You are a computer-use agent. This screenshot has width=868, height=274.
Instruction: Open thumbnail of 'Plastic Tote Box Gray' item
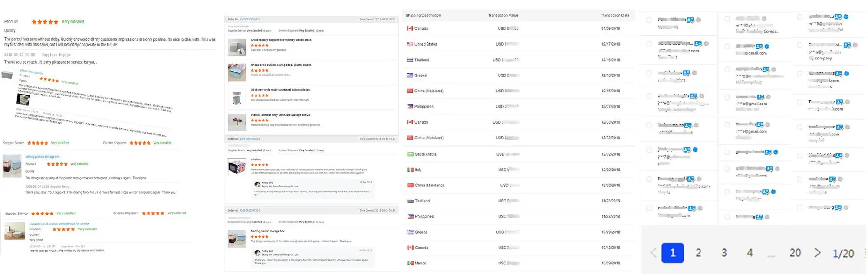pyautogui.click(x=237, y=123)
